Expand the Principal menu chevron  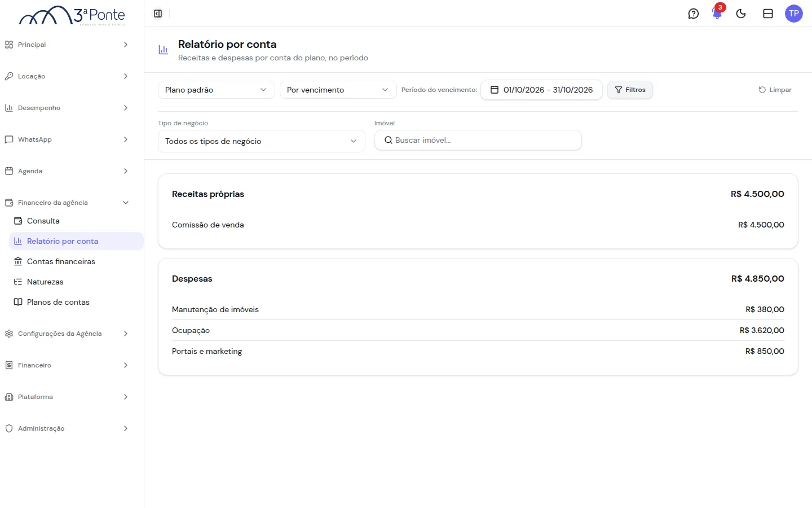(x=126, y=45)
